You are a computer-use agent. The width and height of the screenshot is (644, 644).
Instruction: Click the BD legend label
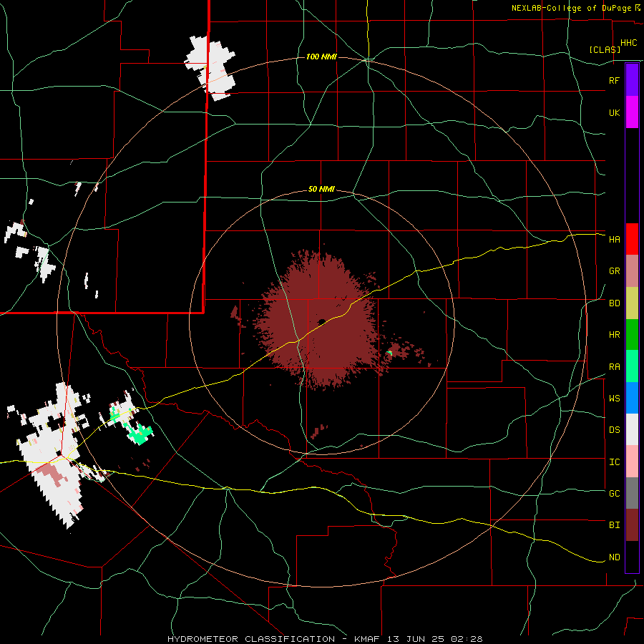coord(614,303)
